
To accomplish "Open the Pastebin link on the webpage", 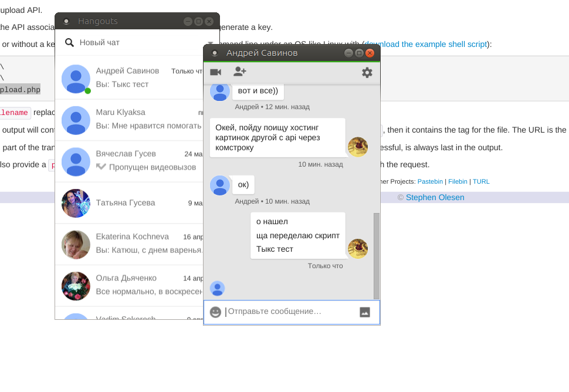I will click(430, 181).
